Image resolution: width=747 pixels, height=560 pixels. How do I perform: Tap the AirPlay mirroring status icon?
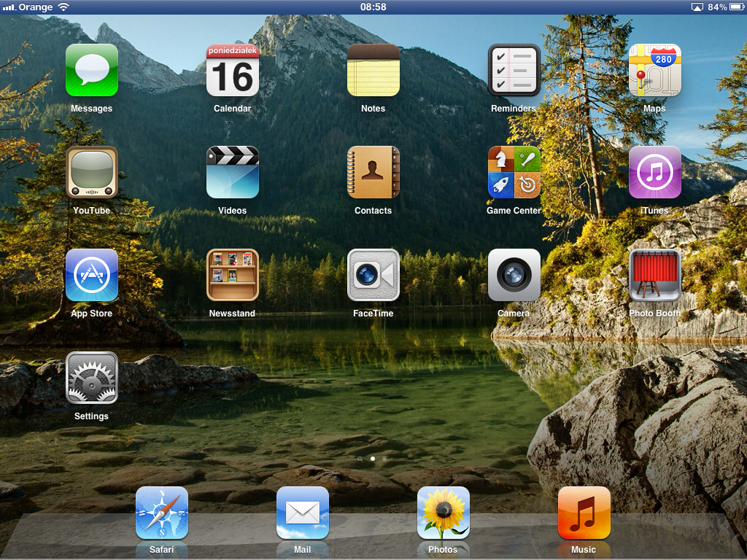tap(697, 7)
